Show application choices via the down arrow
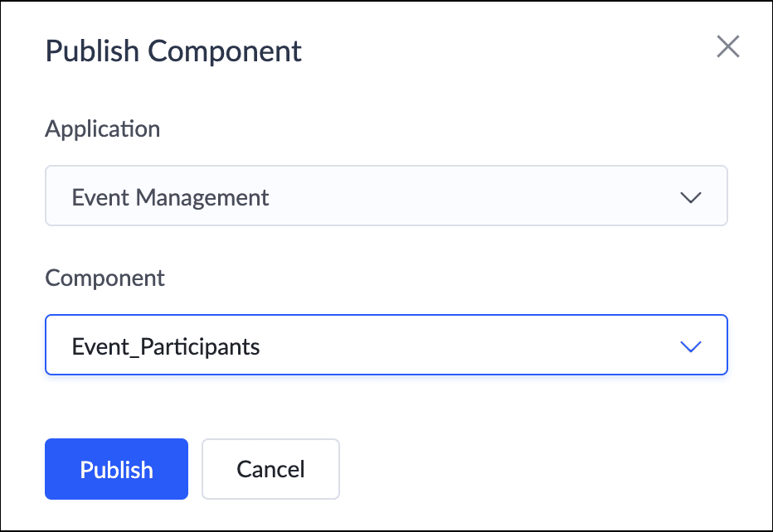The width and height of the screenshot is (773, 532). (690, 197)
